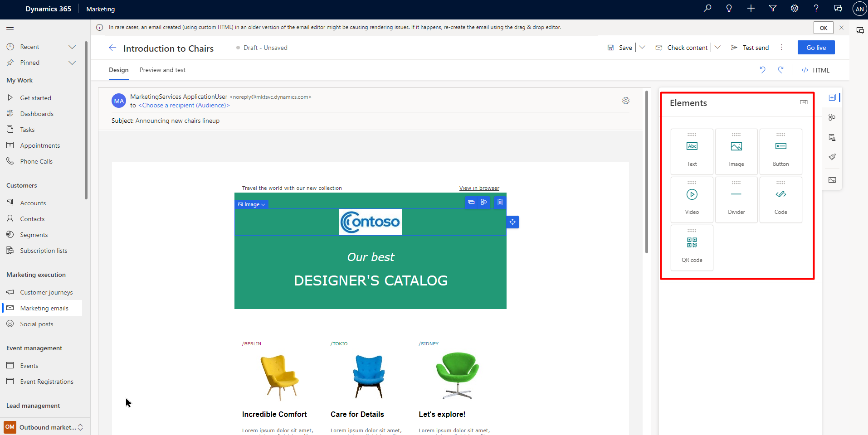
Task: Click the email header settings gear icon
Action: tap(626, 101)
